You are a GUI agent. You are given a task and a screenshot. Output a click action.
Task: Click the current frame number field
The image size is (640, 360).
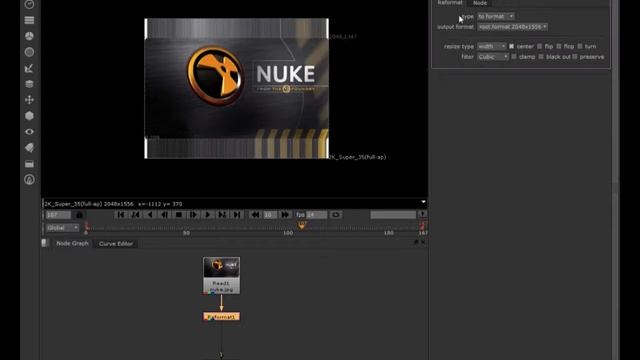[58, 215]
